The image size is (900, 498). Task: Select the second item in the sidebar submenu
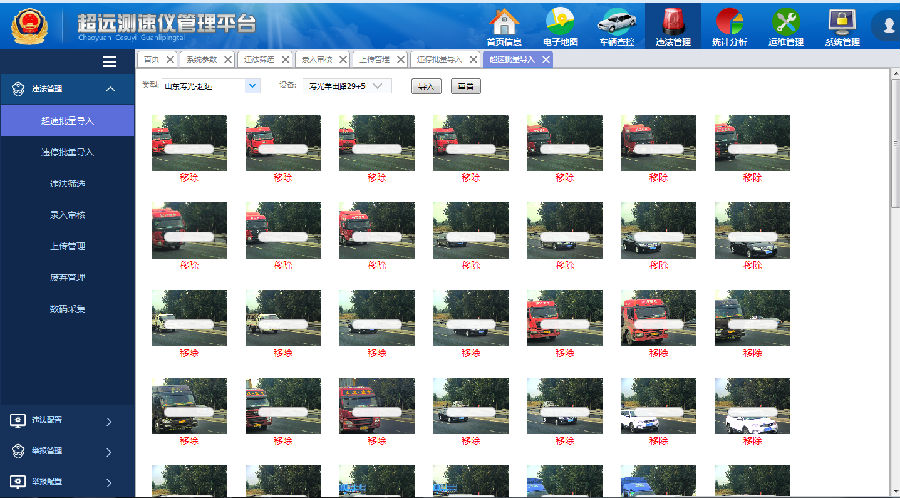[67, 152]
